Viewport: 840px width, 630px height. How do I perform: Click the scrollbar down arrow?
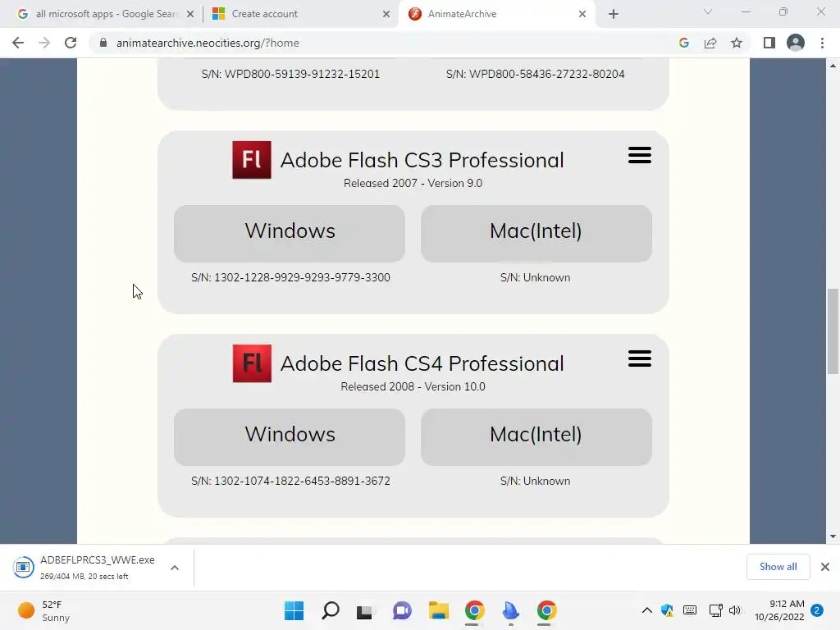coord(833,536)
